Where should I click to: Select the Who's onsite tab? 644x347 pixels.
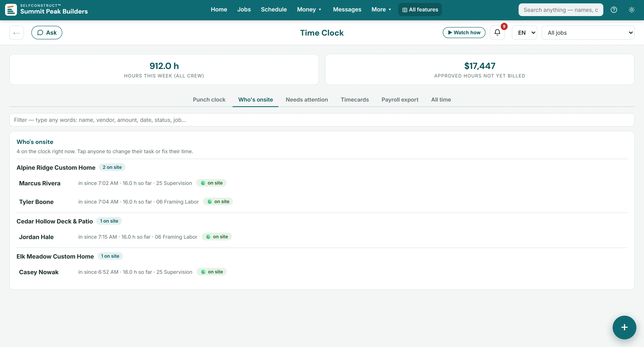pyautogui.click(x=255, y=100)
